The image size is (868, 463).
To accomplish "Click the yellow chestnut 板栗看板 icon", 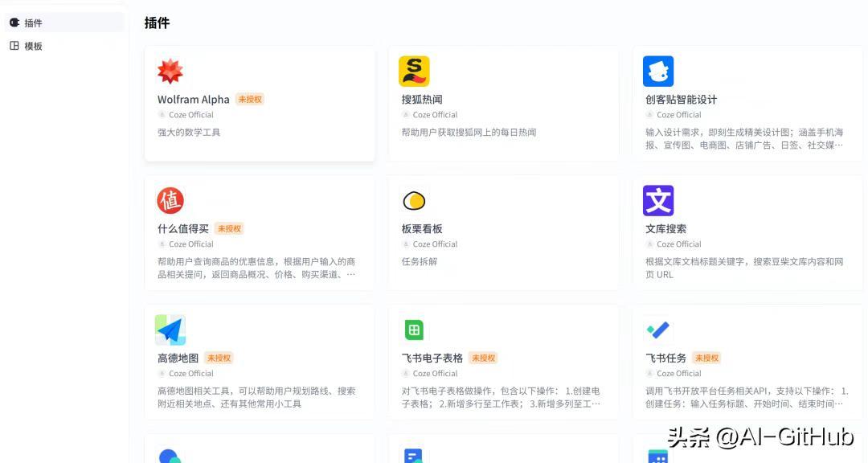I will pos(414,200).
